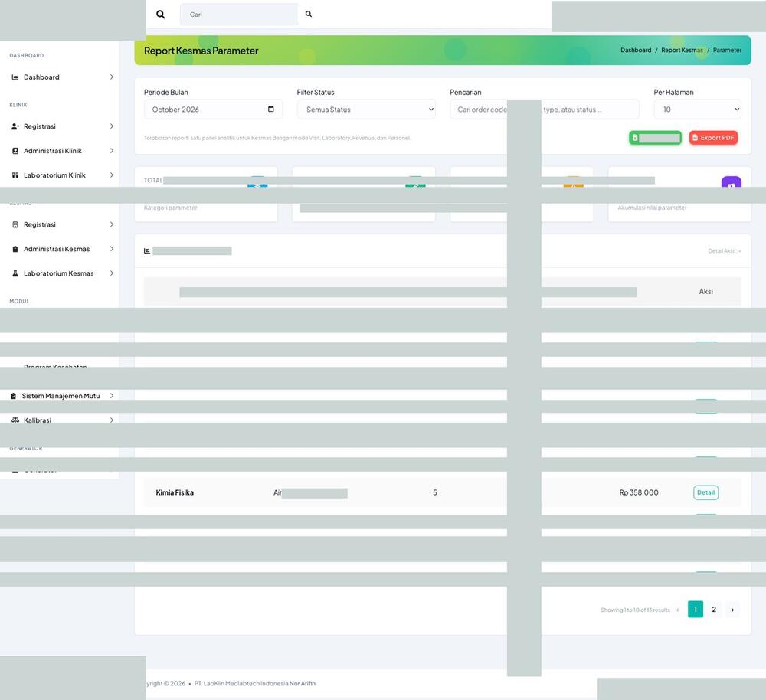
Task: Click the Periode Bulan October 2026 field
Action: [213, 110]
